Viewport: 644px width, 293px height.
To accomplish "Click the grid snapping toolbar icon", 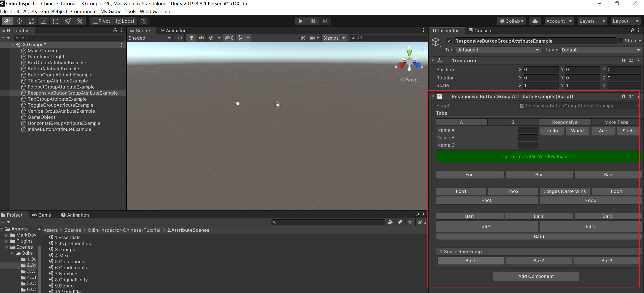I will coord(144,21).
